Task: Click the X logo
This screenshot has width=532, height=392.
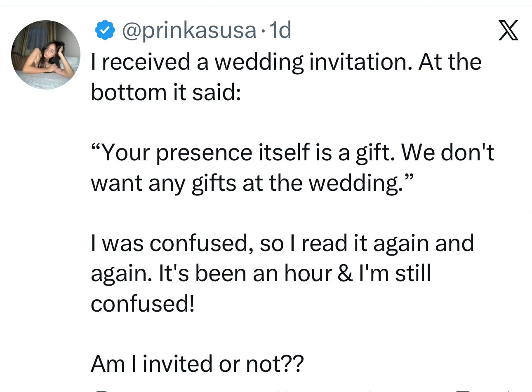Action: (x=508, y=31)
